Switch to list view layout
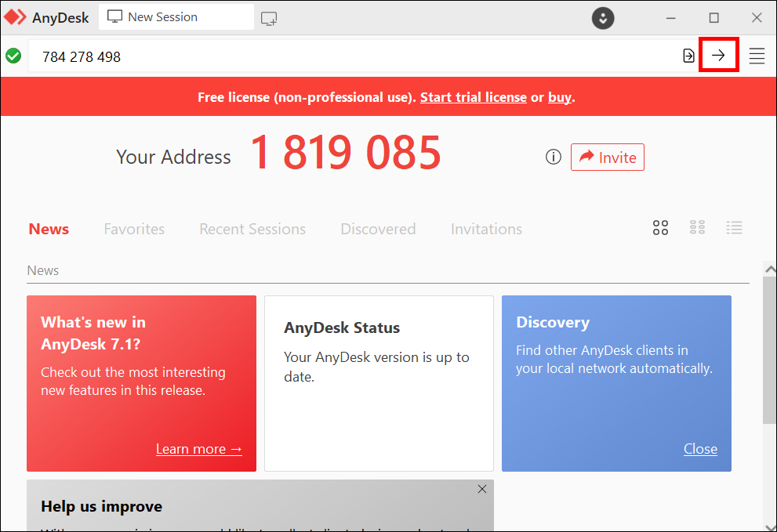The height and width of the screenshot is (532, 777). 734,227
